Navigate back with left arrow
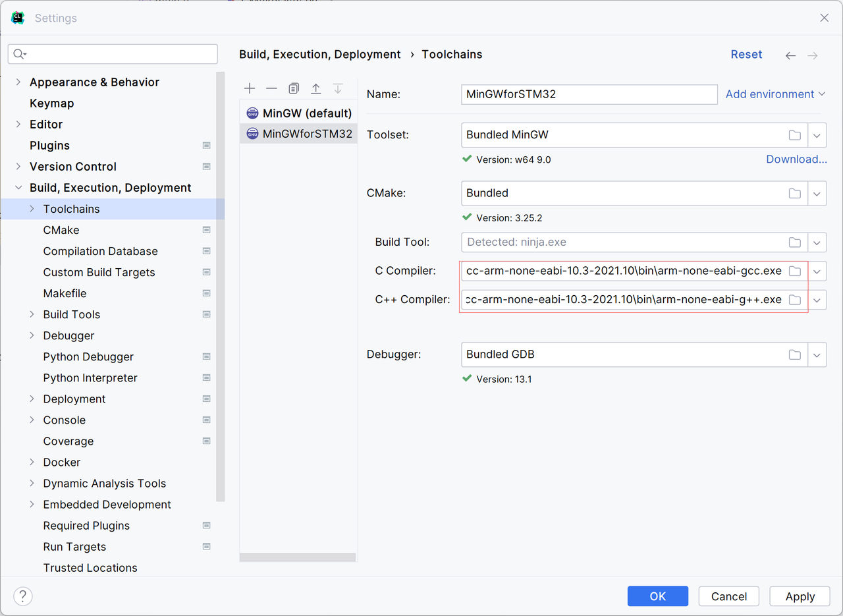Image resolution: width=843 pixels, height=616 pixels. pos(790,55)
